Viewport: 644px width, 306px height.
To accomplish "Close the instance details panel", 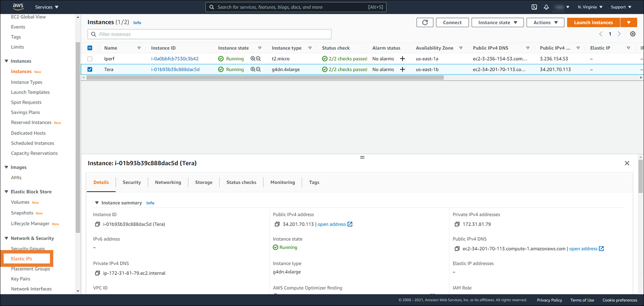I will 627,163.
